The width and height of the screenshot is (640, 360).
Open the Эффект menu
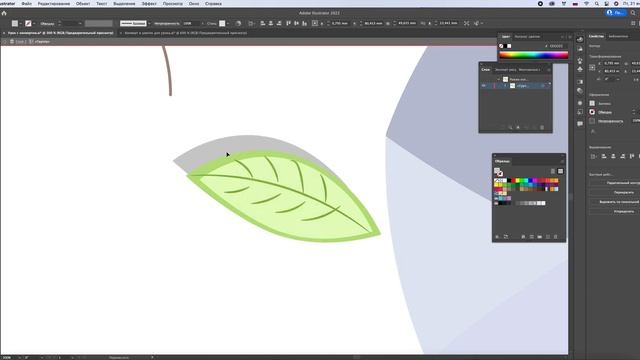(x=149, y=4)
